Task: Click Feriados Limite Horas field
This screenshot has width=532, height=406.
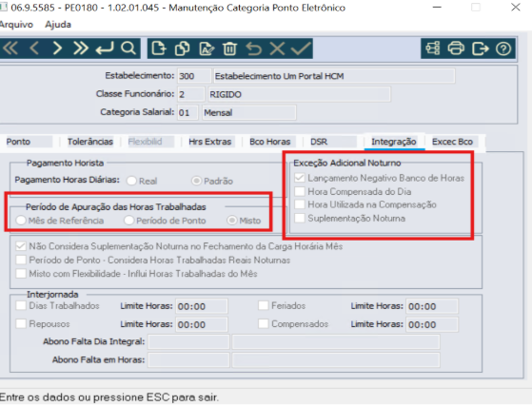Action: click(x=432, y=306)
